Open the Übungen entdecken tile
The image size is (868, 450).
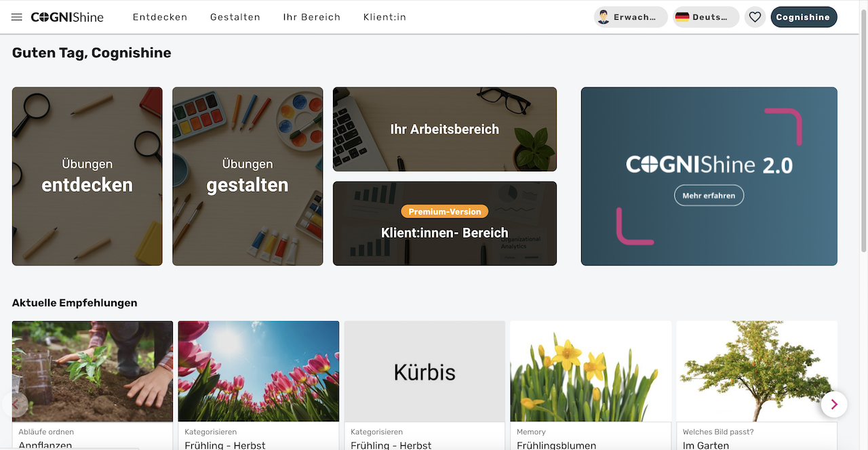click(87, 176)
